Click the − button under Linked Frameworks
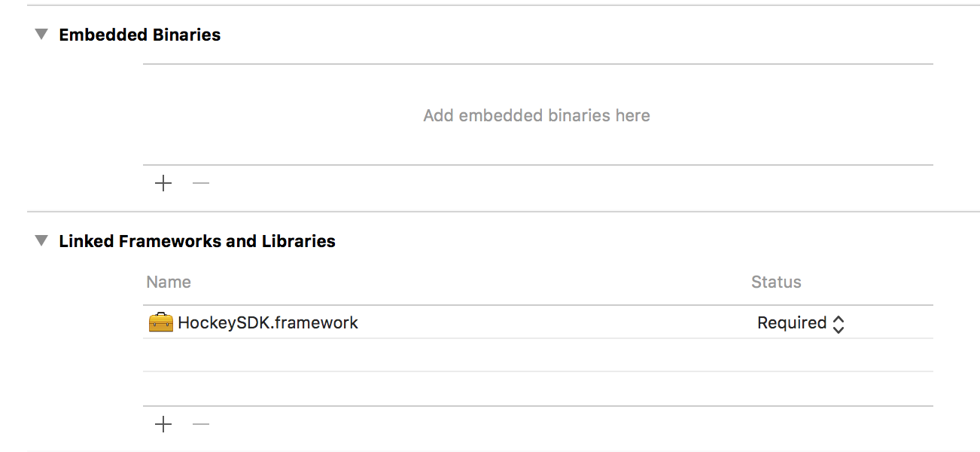 pos(200,423)
